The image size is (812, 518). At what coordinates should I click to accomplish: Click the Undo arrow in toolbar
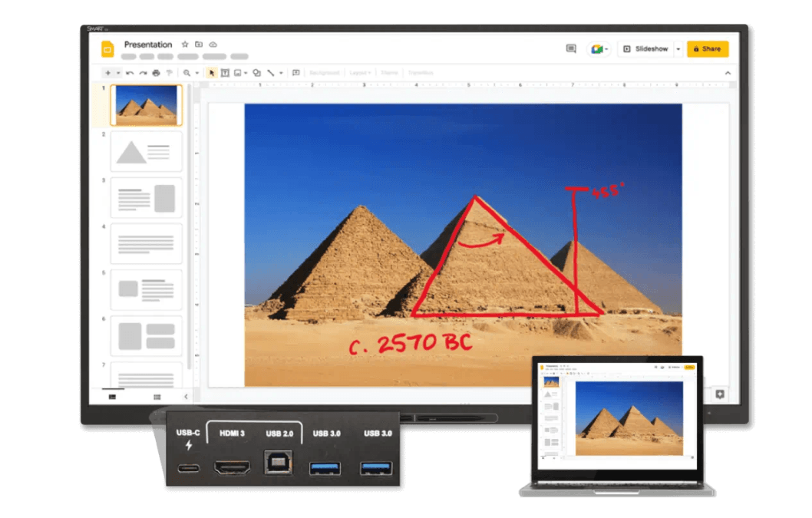(130, 73)
